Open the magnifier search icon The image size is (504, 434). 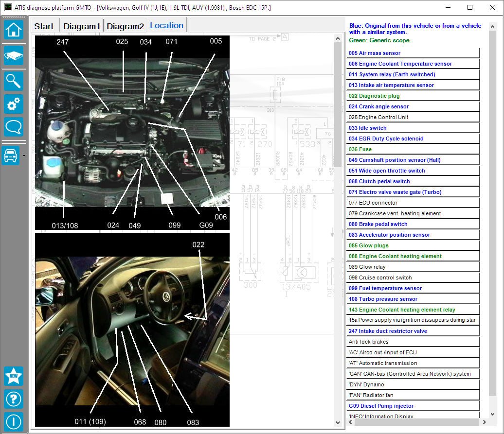pyautogui.click(x=14, y=81)
